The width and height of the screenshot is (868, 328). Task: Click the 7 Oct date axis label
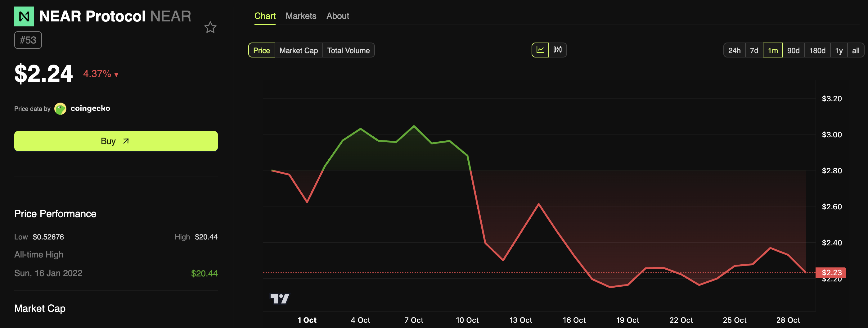point(414,320)
